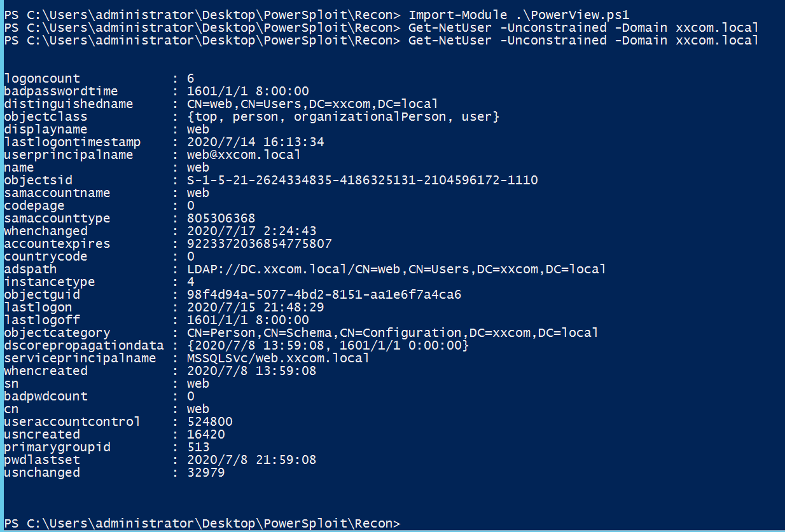Click the pwdlastset value 2020/7/8 21:59:08
Screen dimensions: 785x532
pos(251,460)
